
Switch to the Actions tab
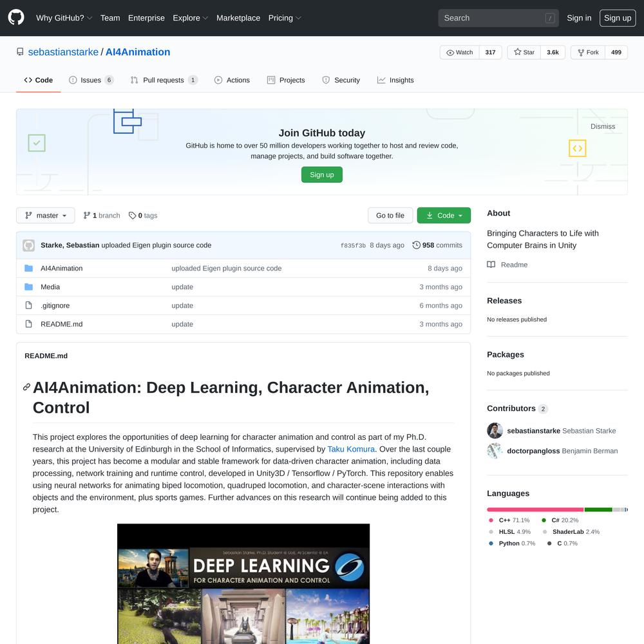pos(232,80)
